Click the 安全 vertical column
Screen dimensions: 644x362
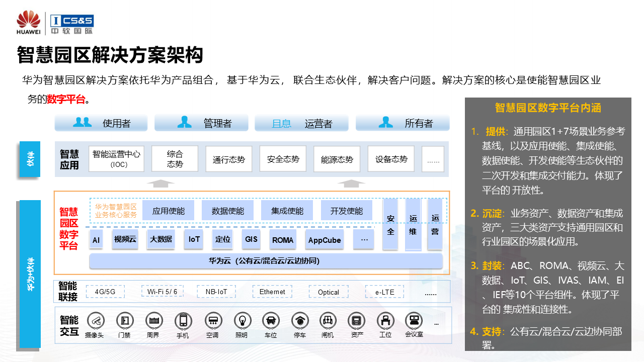(390, 224)
